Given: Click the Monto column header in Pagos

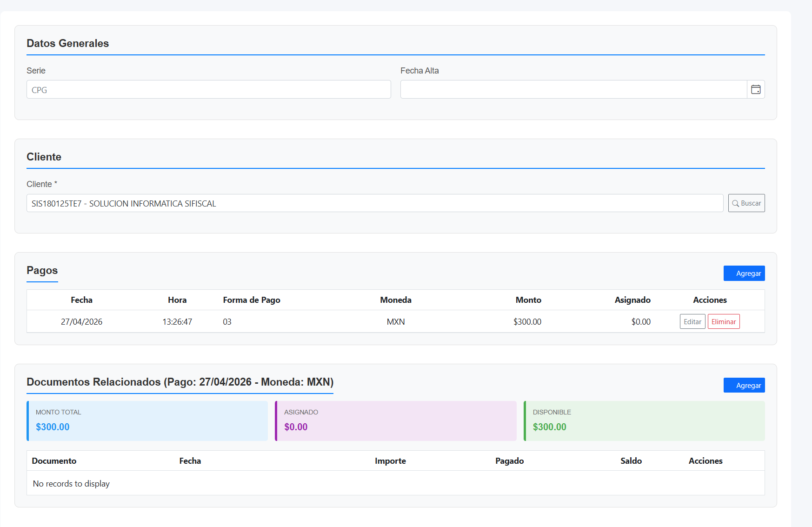Looking at the screenshot, I should 528,300.
